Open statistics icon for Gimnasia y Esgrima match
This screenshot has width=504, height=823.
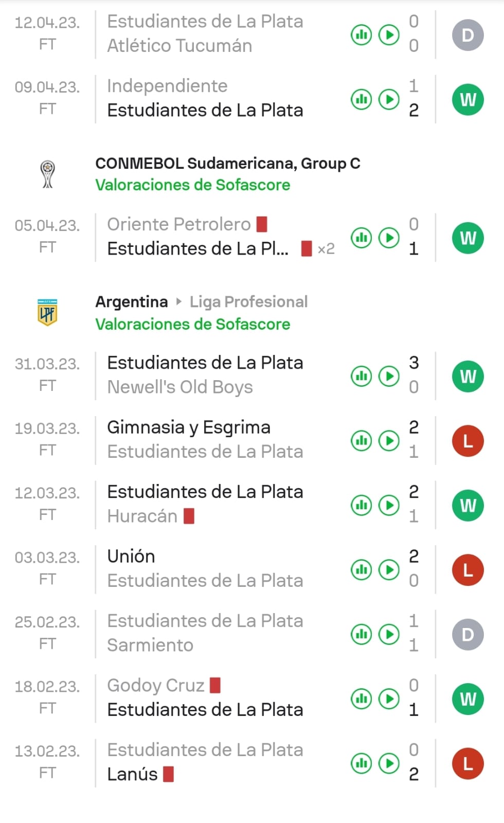tap(362, 441)
